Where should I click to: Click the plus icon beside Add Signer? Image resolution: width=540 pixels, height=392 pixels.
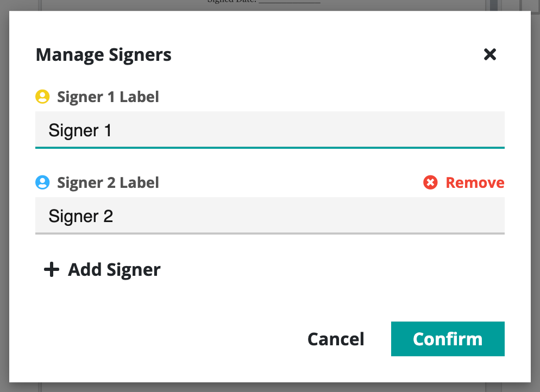(x=51, y=270)
